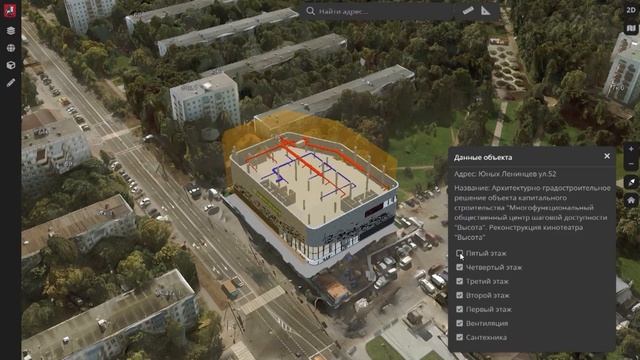The height and width of the screenshot is (360, 640).
Task: Click the red application logo icon
Action: tap(10, 10)
